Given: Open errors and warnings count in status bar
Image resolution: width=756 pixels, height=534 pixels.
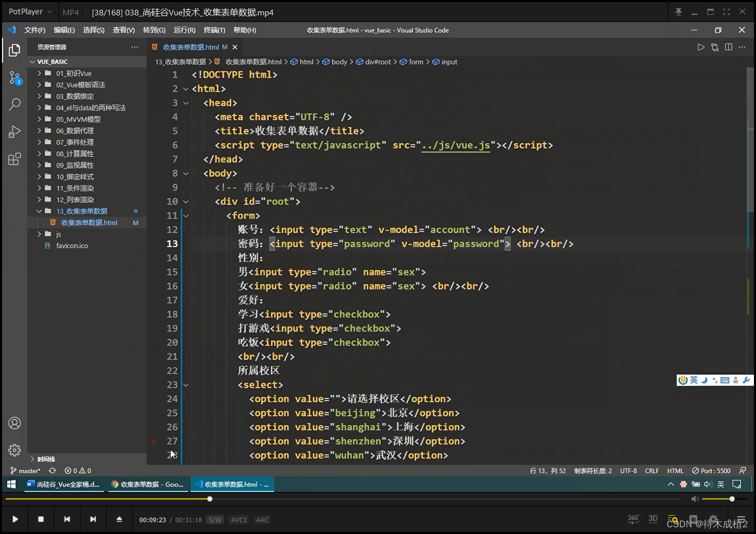Looking at the screenshot, I should 78,470.
